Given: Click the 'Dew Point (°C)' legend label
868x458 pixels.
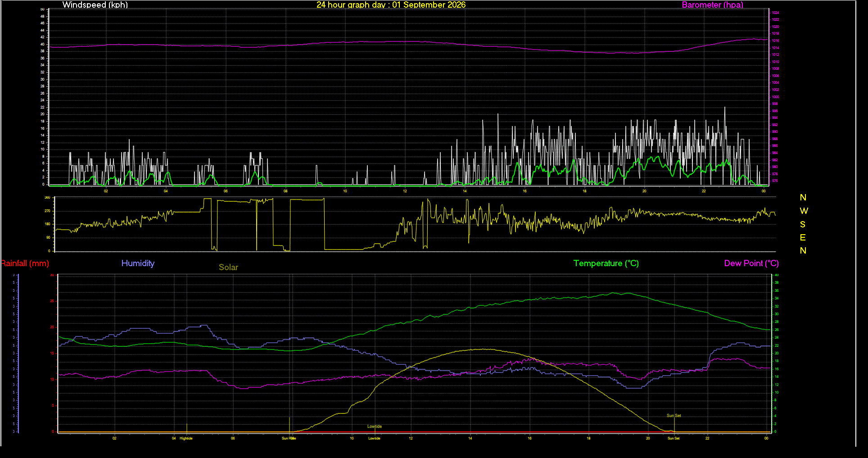Looking at the screenshot, I should click(x=751, y=263).
